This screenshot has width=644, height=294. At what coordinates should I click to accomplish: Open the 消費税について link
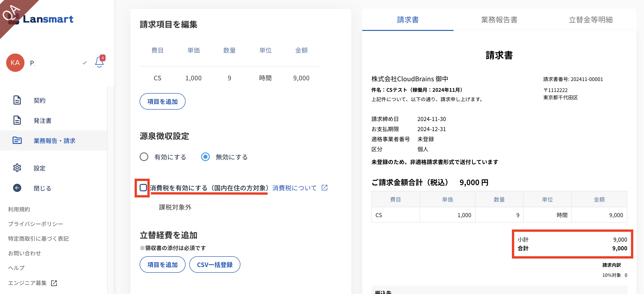(294, 188)
